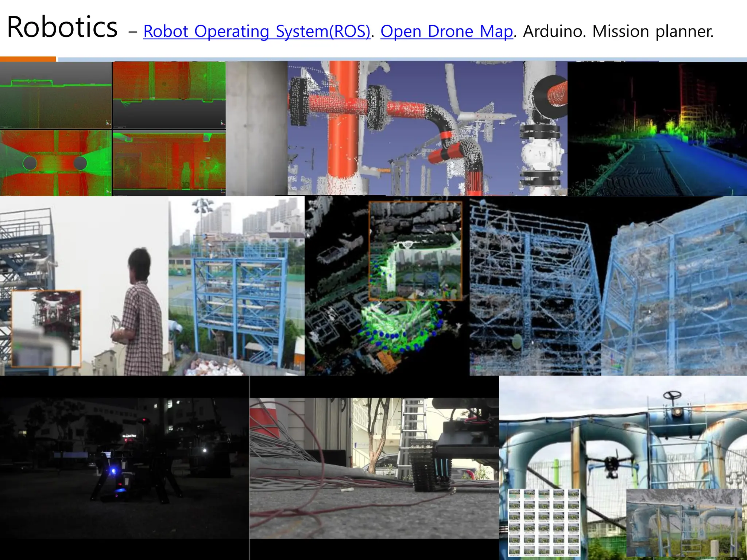
Task: Click the Mission planner text
Action: coord(653,31)
